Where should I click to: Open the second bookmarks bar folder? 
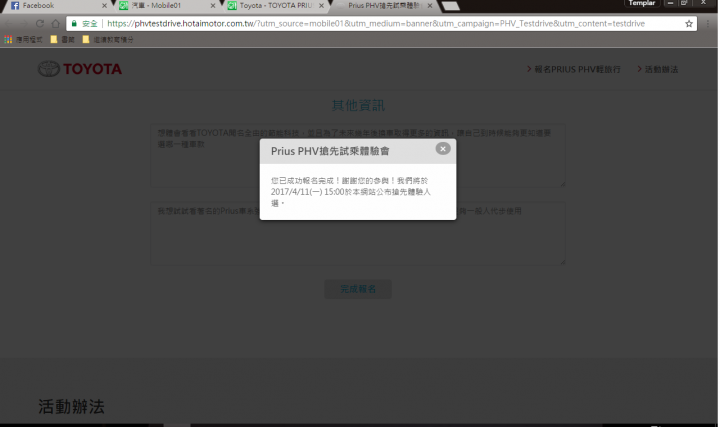tap(62, 40)
